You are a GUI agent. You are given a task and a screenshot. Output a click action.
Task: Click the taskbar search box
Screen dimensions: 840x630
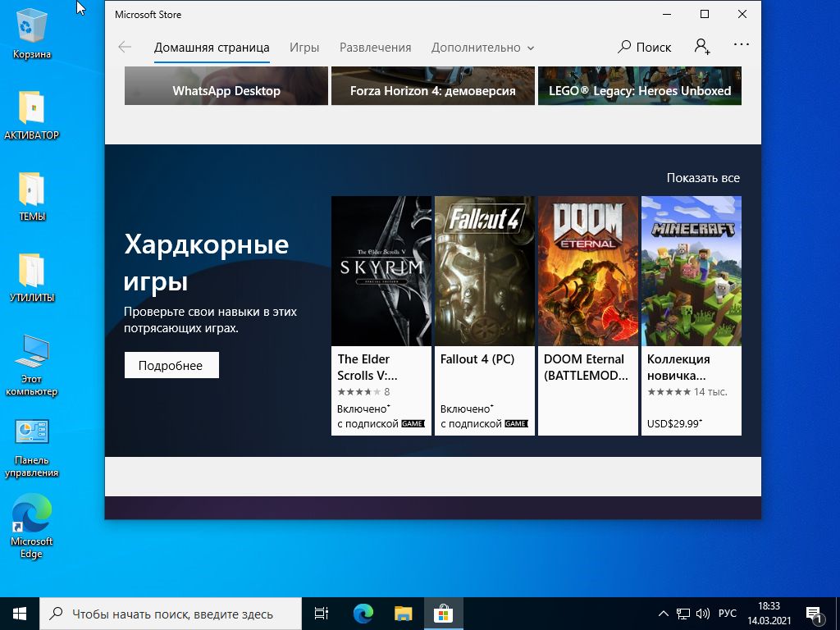point(171,614)
